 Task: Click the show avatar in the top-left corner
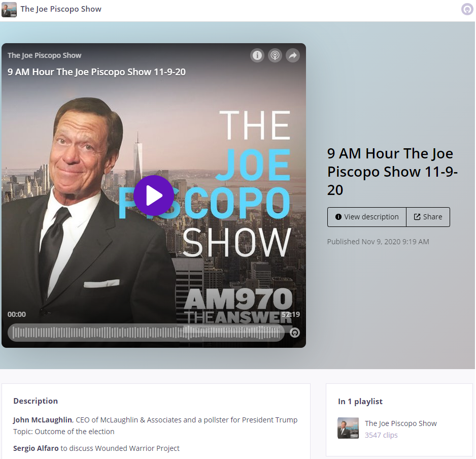tap(9, 9)
